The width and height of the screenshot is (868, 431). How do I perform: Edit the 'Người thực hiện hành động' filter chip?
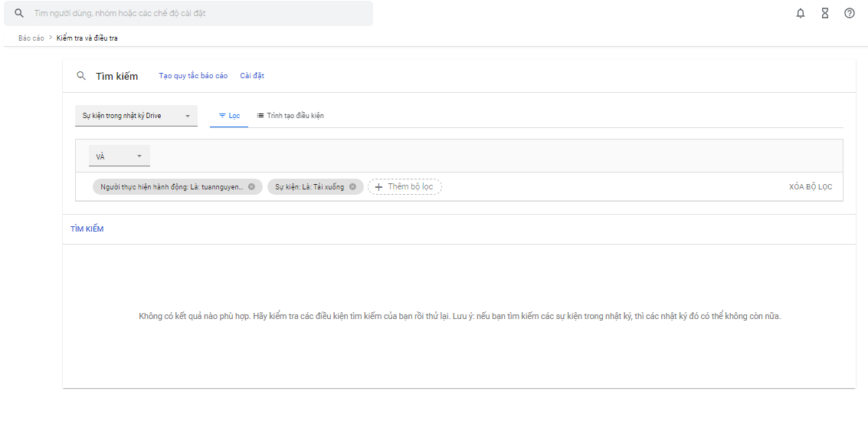pos(172,186)
